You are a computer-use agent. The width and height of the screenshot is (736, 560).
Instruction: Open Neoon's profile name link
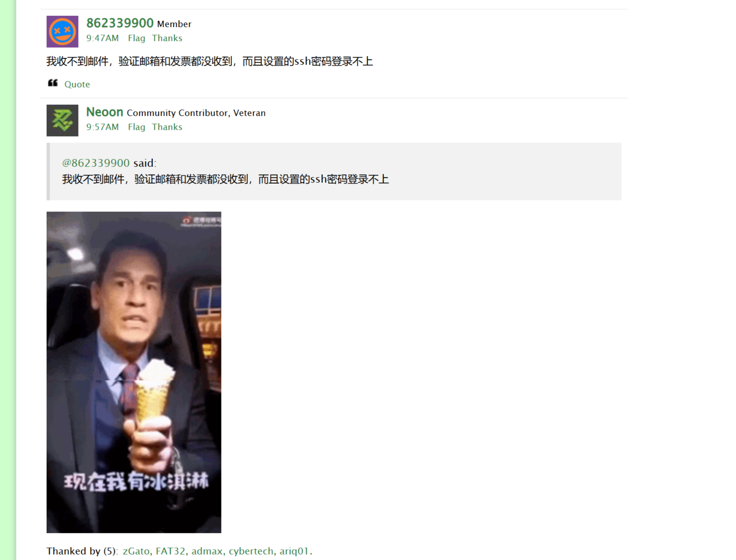click(105, 112)
